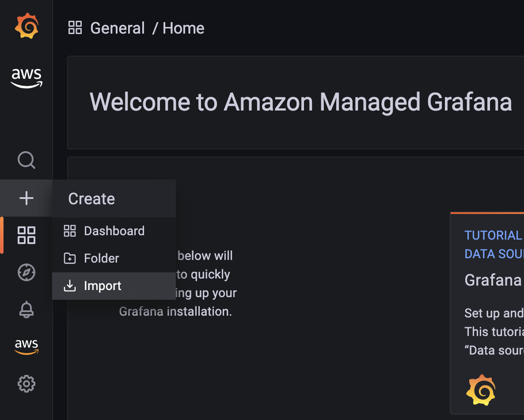Open Search via magnifying glass icon
This screenshot has width=524, height=420.
point(27,160)
